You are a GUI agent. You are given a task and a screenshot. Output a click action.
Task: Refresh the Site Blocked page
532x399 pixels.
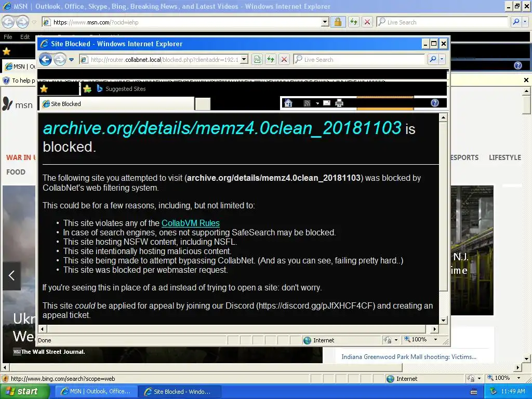270,60
